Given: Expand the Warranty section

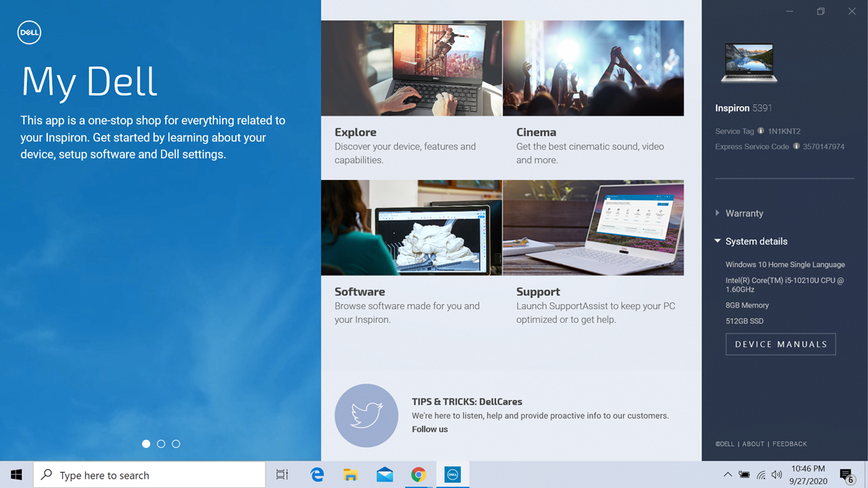Looking at the screenshot, I should pos(739,213).
